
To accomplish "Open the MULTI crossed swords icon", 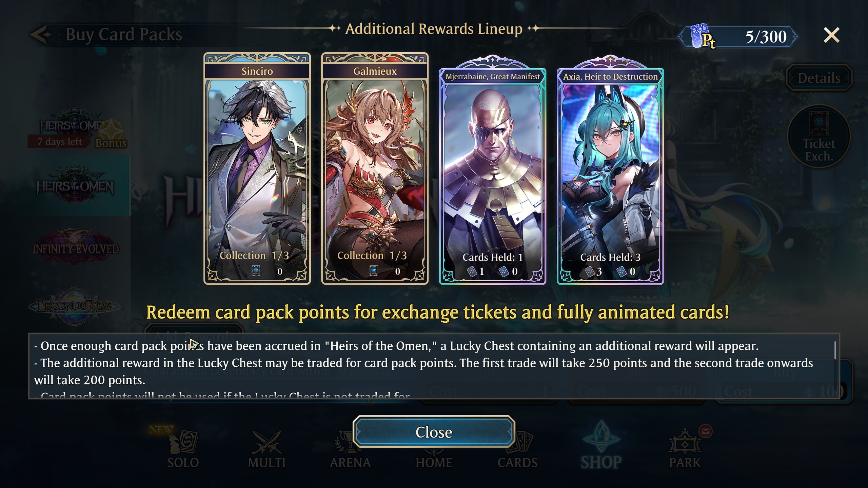I will 267,449.
